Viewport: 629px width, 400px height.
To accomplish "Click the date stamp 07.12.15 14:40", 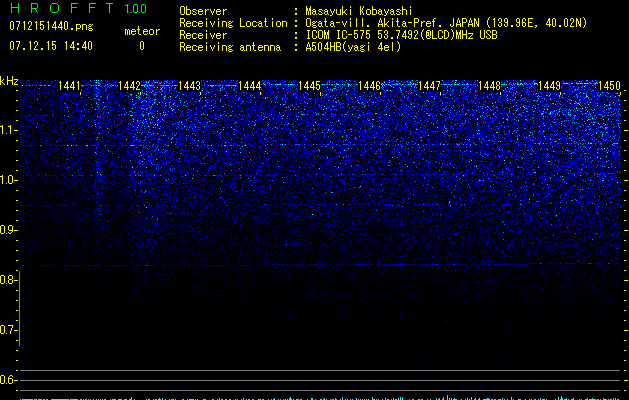I will pyautogui.click(x=51, y=46).
